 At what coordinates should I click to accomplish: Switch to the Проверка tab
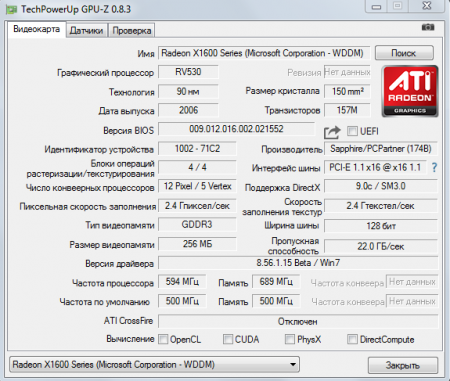pyautogui.click(x=132, y=31)
